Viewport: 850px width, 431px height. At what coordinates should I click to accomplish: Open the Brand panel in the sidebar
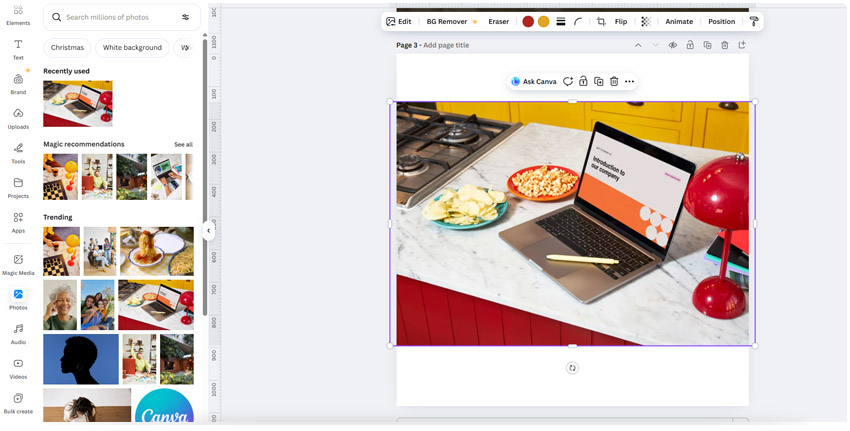point(18,84)
